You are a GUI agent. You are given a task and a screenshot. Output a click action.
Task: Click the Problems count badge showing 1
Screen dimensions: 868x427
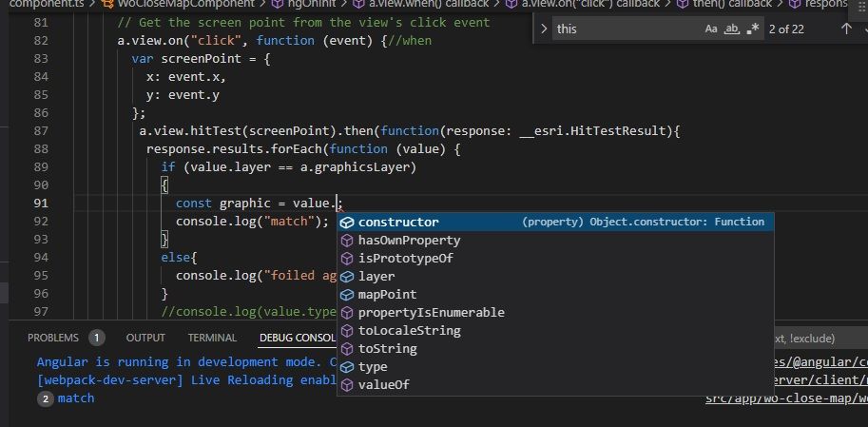[96, 338]
